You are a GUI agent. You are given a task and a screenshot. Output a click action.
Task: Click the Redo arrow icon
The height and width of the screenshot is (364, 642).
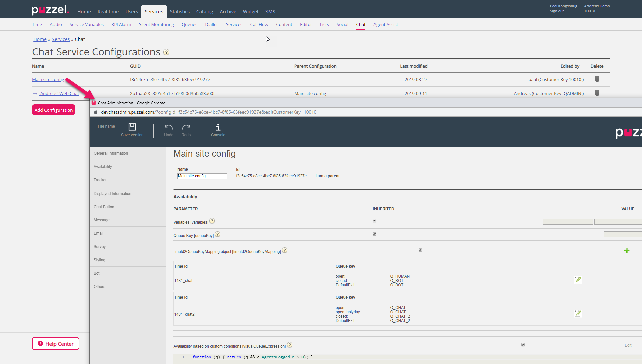tap(186, 127)
